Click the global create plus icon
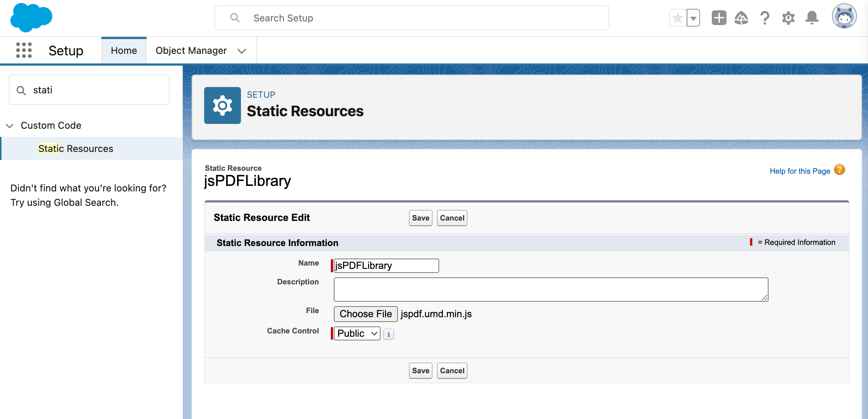 (x=719, y=17)
